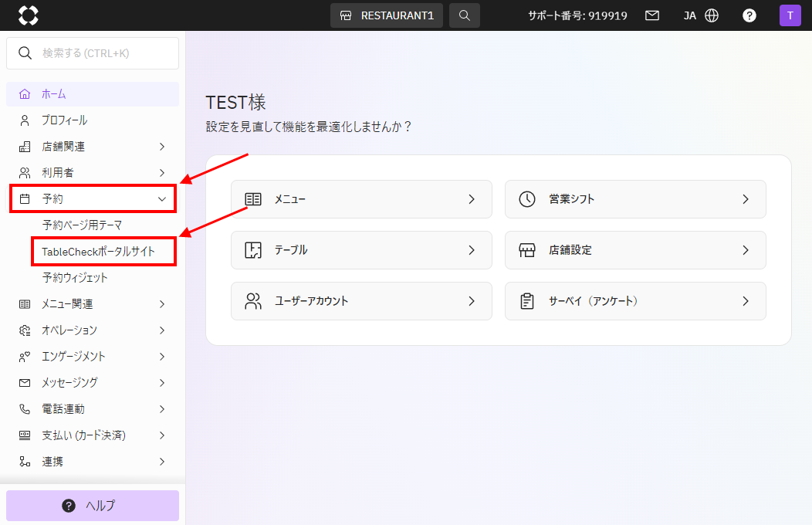Expand the メニュー関連 sidebar section

(93, 304)
